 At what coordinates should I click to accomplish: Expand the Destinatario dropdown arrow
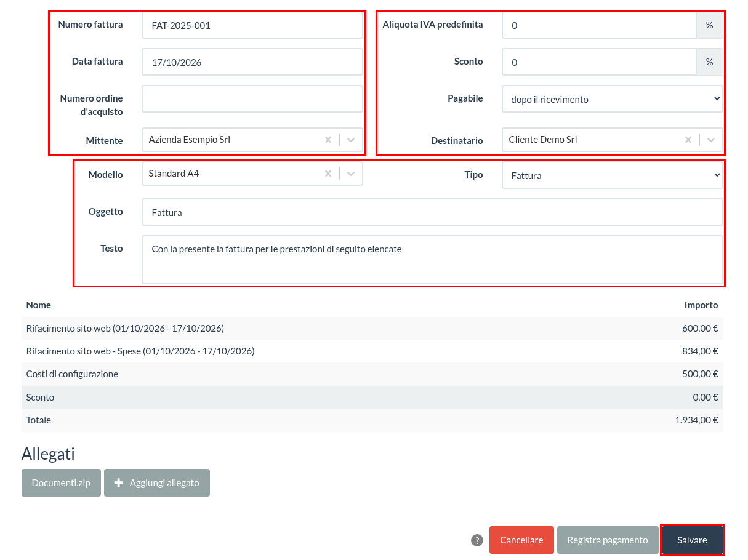(711, 140)
